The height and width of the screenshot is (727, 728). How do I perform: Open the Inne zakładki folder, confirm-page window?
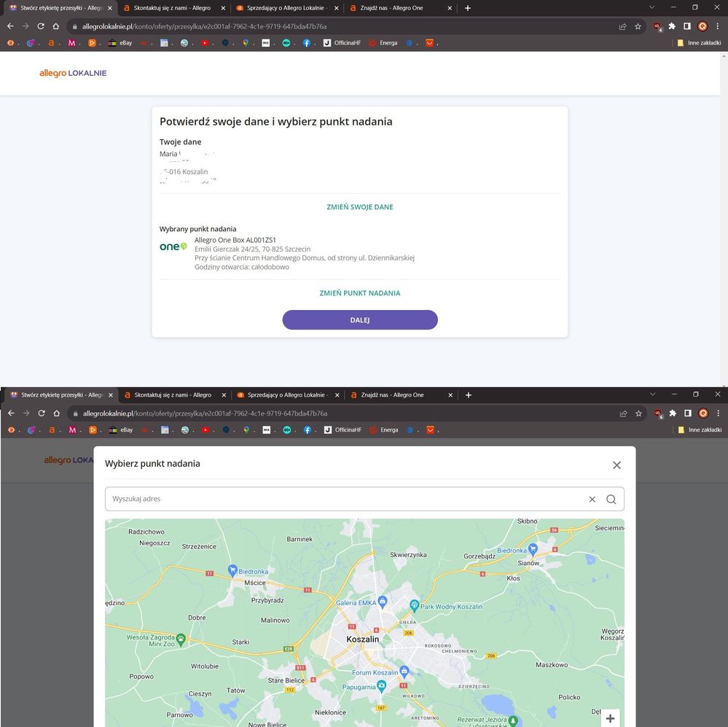[699, 43]
